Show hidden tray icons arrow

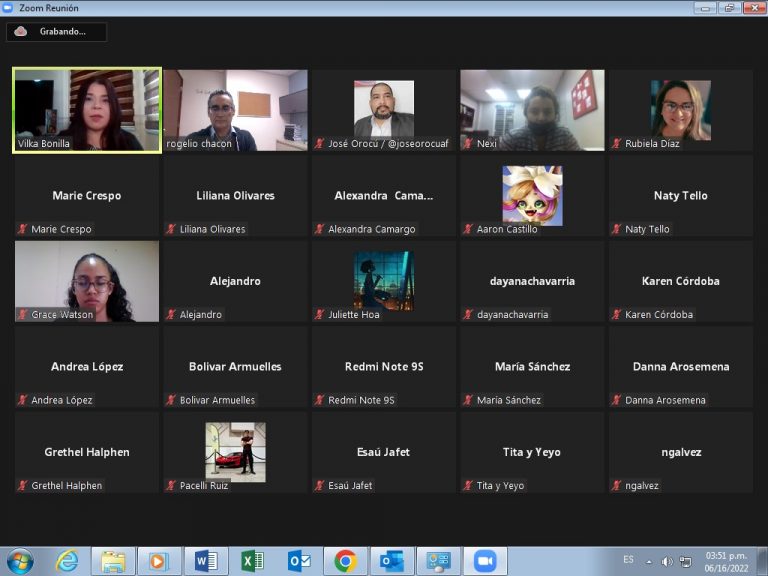pyautogui.click(x=649, y=561)
